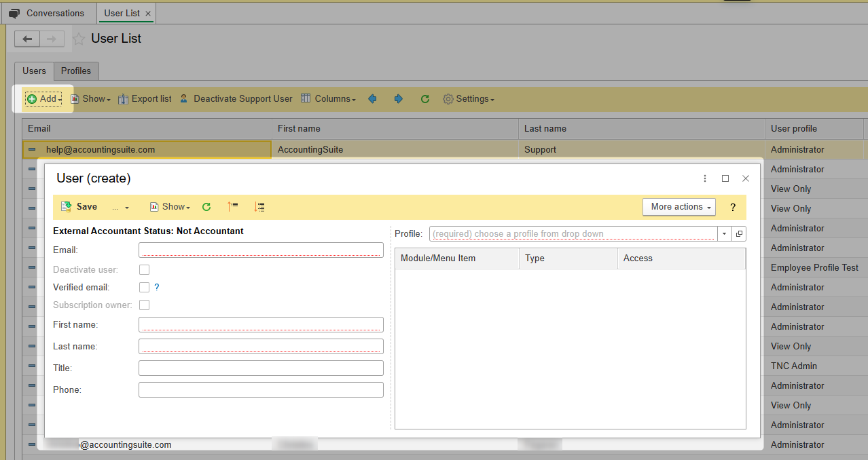This screenshot has height=460, width=868.
Task: Refresh the User List with green icon
Action: [x=425, y=99]
